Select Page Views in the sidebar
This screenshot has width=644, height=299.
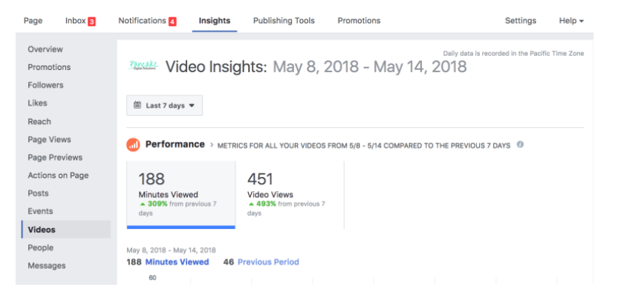[49, 139]
